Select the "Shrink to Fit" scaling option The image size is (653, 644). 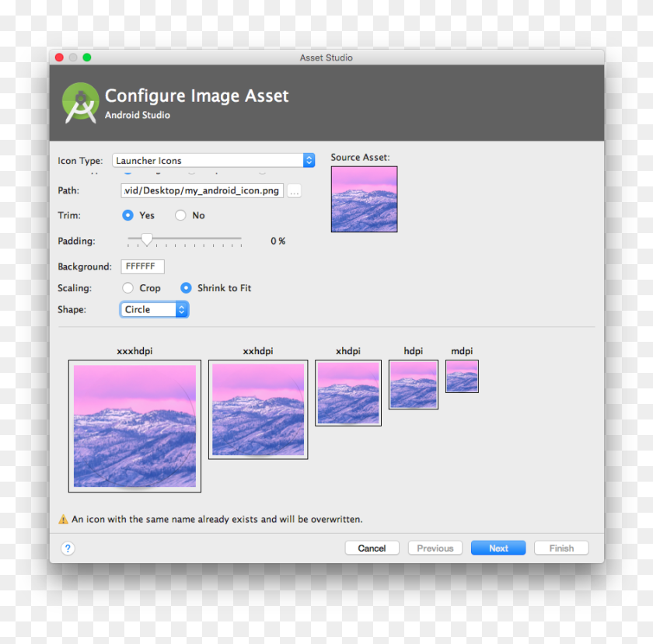pos(187,287)
